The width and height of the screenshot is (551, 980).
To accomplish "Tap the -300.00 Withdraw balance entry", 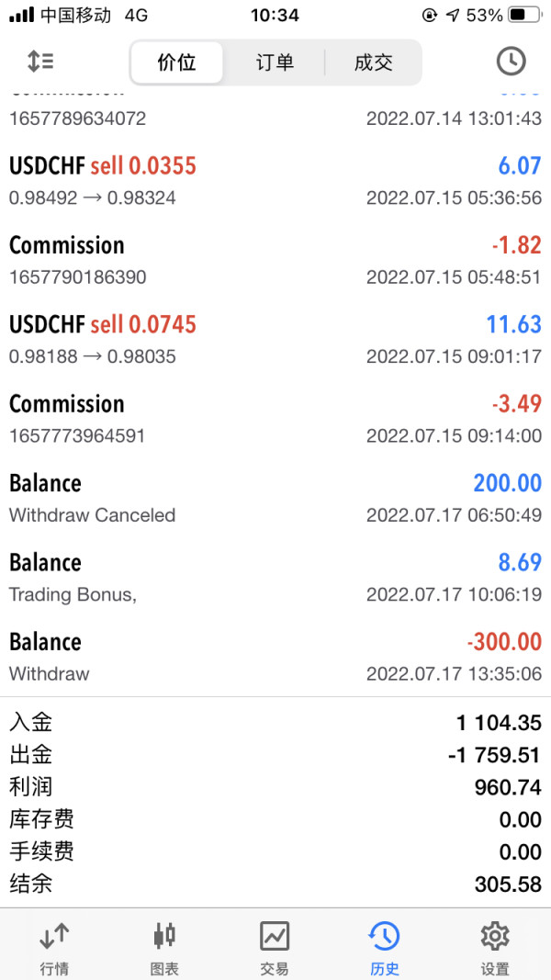I will (275, 656).
